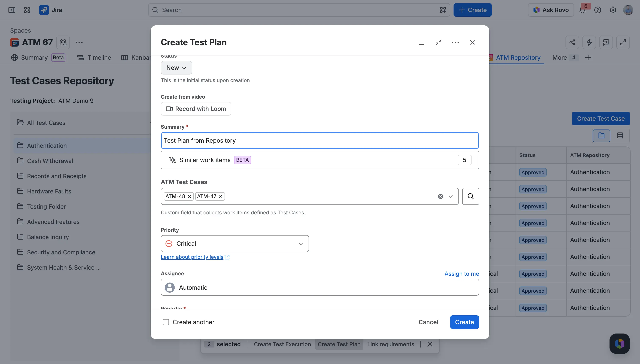Remove ATM-47 from test cases

[221, 196]
